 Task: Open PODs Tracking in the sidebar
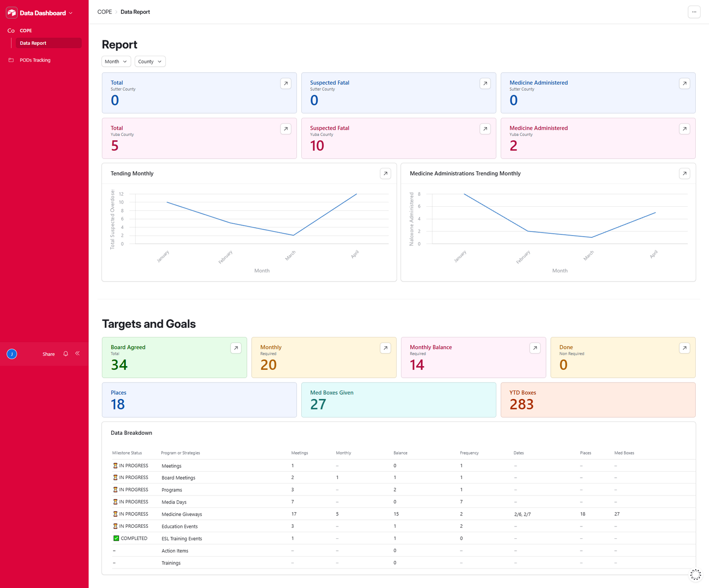point(35,60)
